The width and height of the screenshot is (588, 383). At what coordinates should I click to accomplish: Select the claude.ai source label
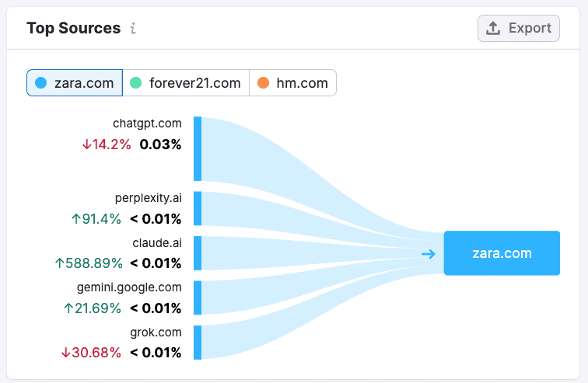157,243
